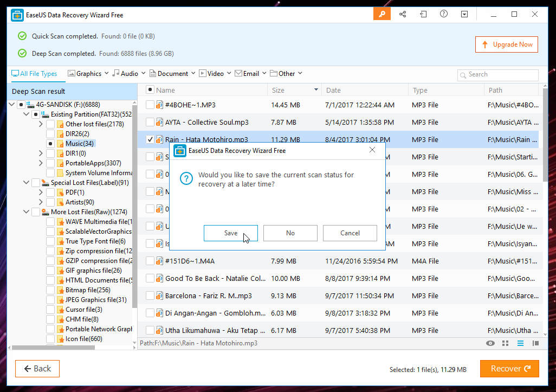Check the Special Lost Files(Label) checkbox
The width and height of the screenshot is (556, 392).
point(35,183)
